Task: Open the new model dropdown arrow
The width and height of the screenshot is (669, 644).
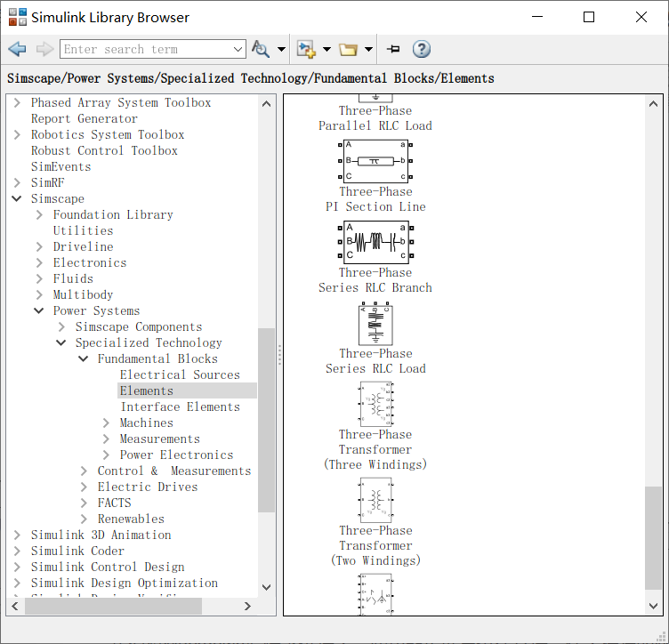Action: [x=326, y=49]
